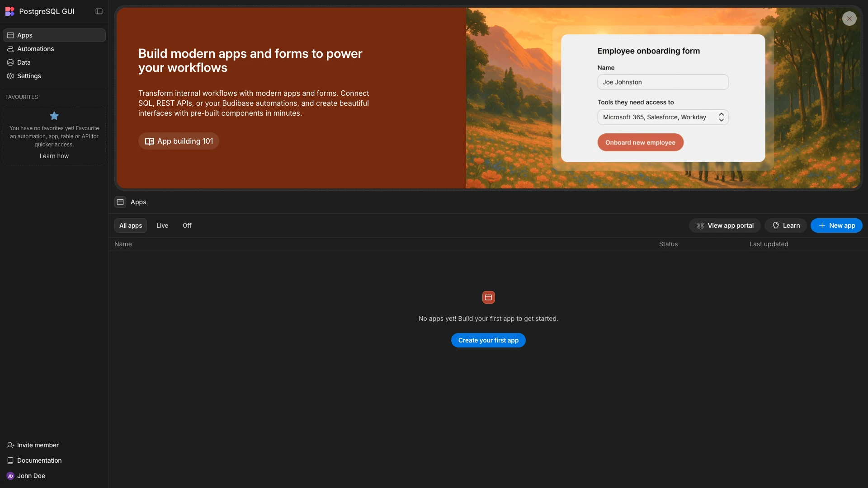Open Settings in the sidebar
This screenshot has width=868, height=488.
(x=54, y=76)
